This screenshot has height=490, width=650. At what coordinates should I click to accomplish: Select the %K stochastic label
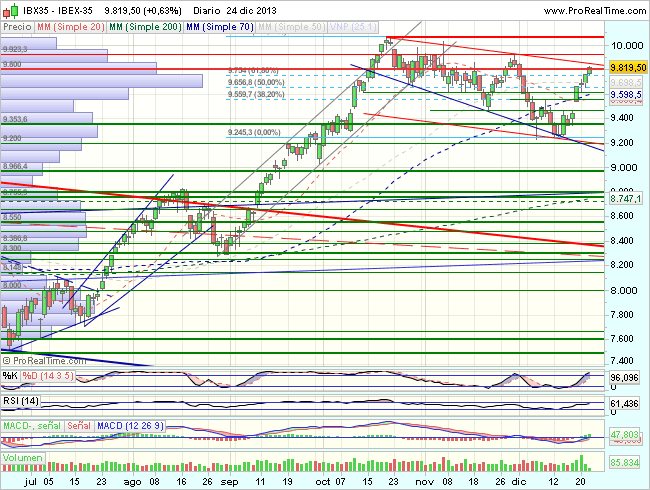10,376
